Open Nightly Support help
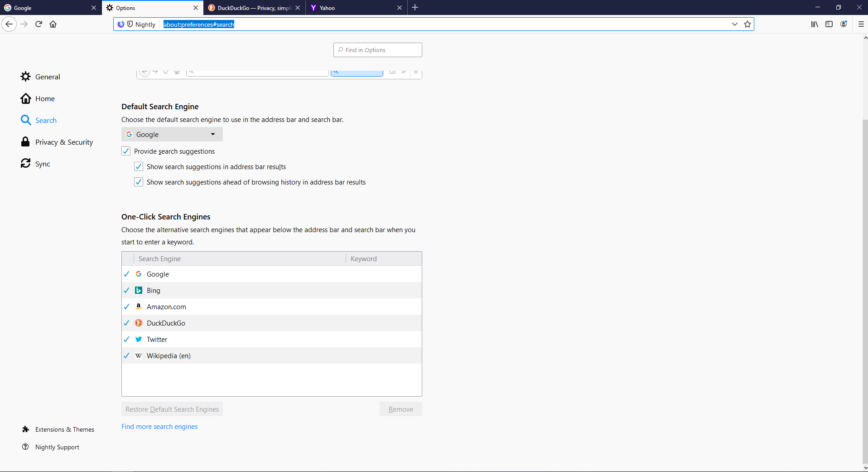The height and width of the screenshot is (472, 868). tap(57, 447)
